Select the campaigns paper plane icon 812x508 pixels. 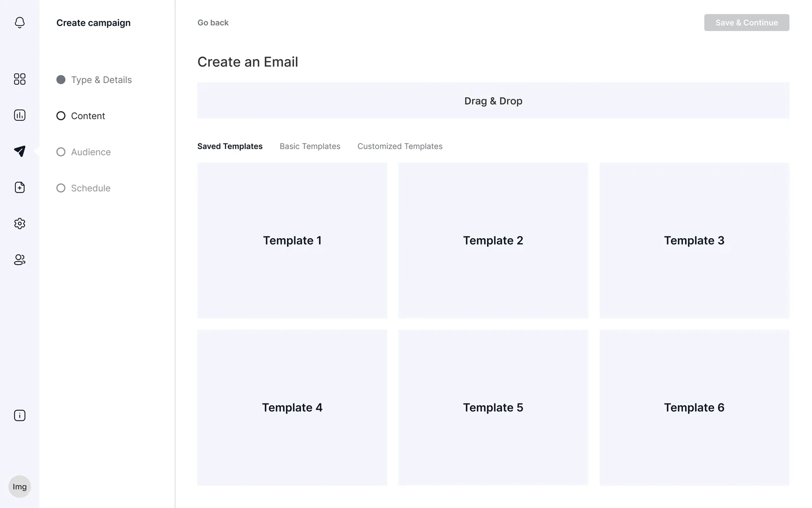coord(20,151)
